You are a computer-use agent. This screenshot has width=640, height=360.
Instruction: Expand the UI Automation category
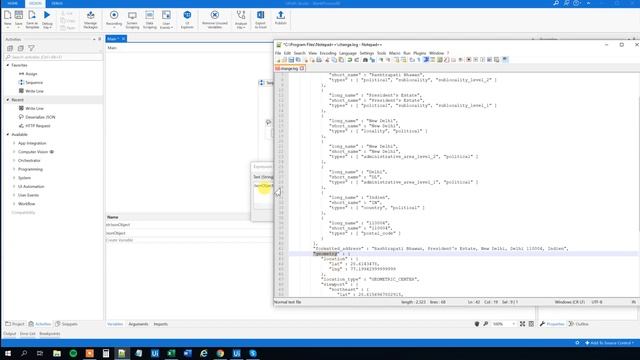[x=14, y=187]
